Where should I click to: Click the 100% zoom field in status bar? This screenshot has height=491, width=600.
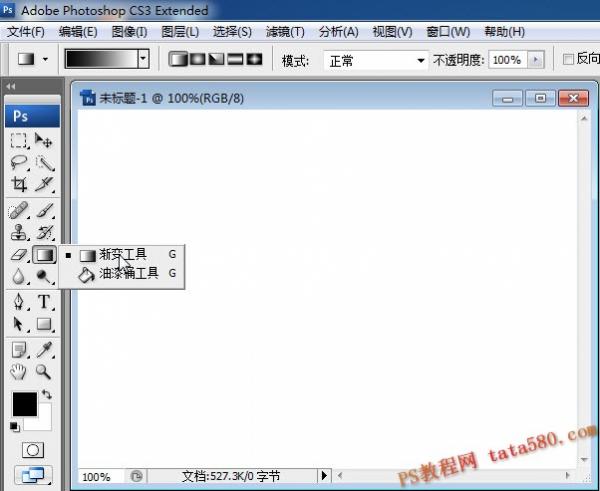pos(101,477)
